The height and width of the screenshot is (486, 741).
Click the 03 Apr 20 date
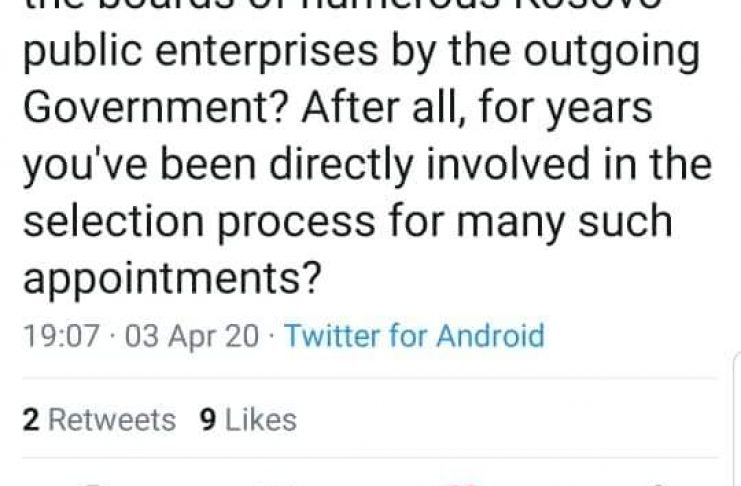click(x=192, y=335)
